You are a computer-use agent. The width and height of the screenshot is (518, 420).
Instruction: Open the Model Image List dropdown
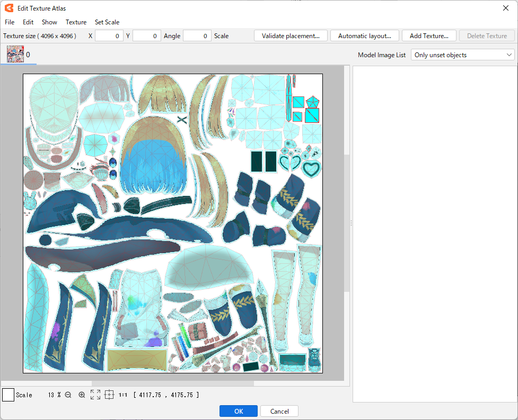[x=462, y=55]
